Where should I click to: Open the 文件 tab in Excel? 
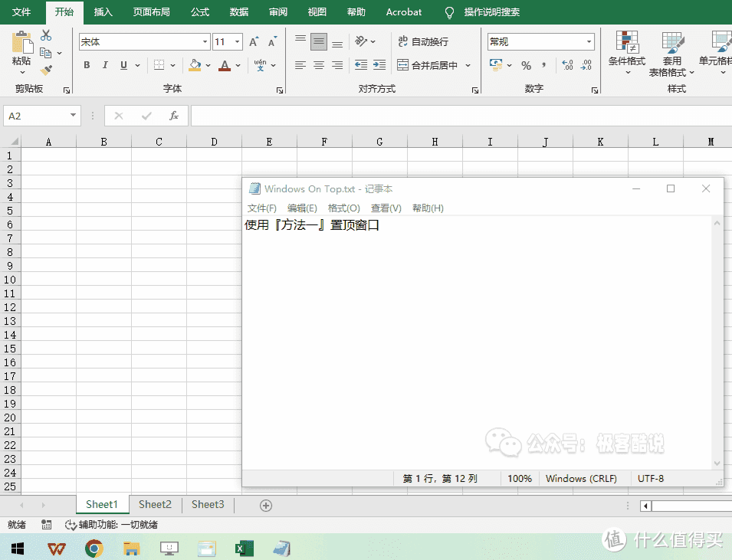coord(21,12)
